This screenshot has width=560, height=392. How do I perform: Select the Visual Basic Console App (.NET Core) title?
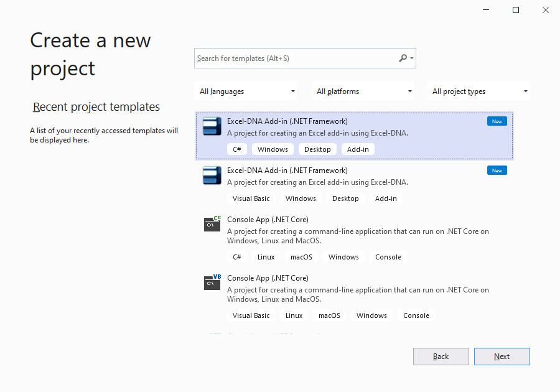coord(268,278)
